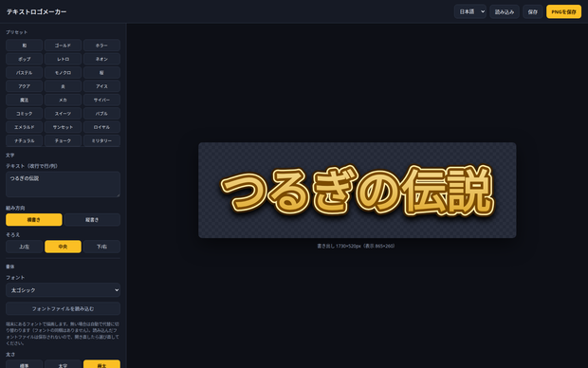Apply the サイバー preset

pos(101,100)
